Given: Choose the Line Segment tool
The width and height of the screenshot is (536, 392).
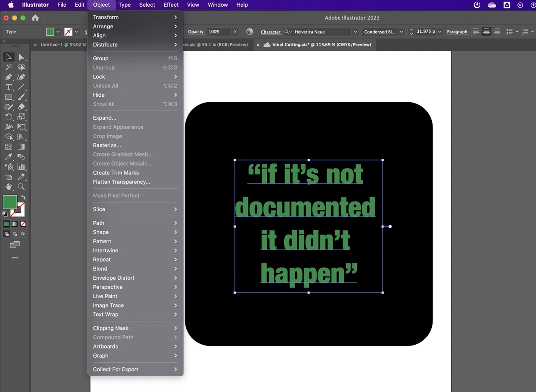Looking at the screenshot, I should pos(21,87).
